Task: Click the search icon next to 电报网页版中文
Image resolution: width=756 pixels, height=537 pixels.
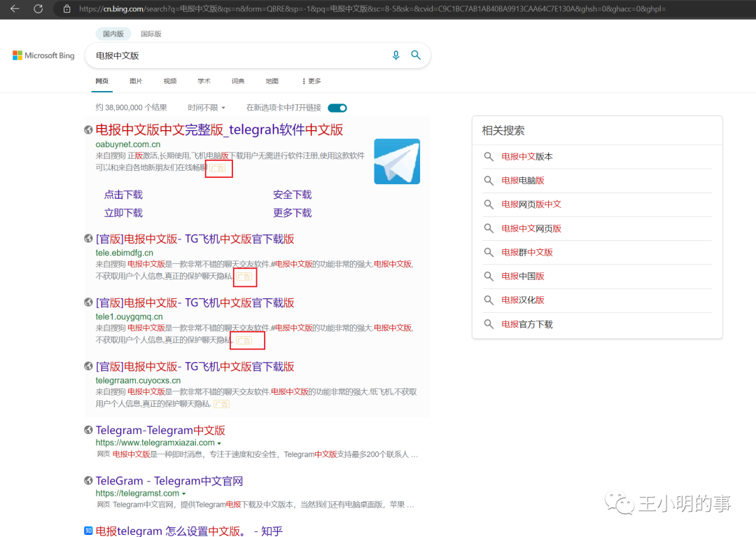Action: pos(489,204)
